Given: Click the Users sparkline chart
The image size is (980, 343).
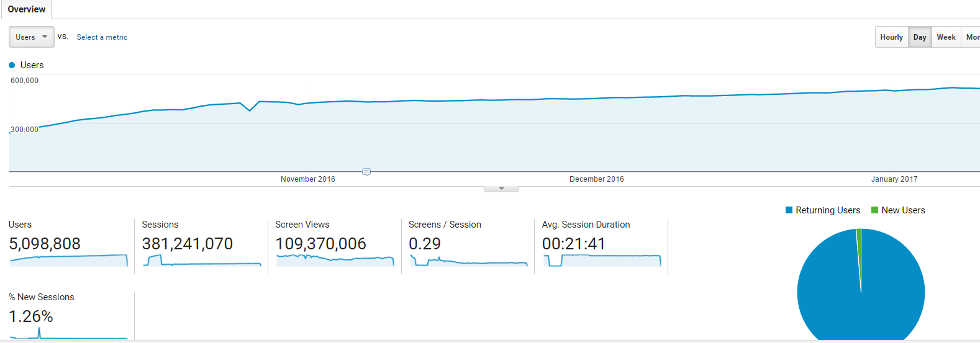Looking at the screenshot, I should (x=69, y=261).
